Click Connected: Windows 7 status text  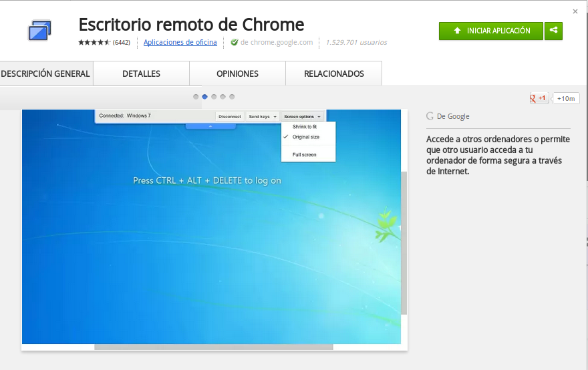pos(125,116)
